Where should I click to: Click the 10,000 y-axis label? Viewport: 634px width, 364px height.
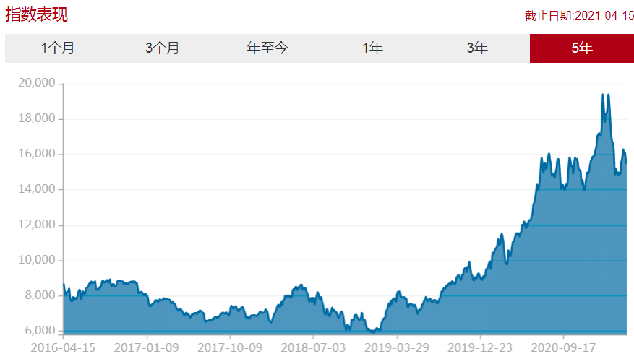pyautogui.click(x=36, y=260)
